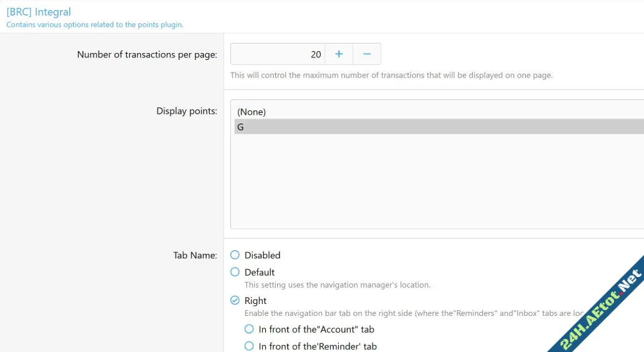Click the "Number of transactions per page" label

pos(147,55)
